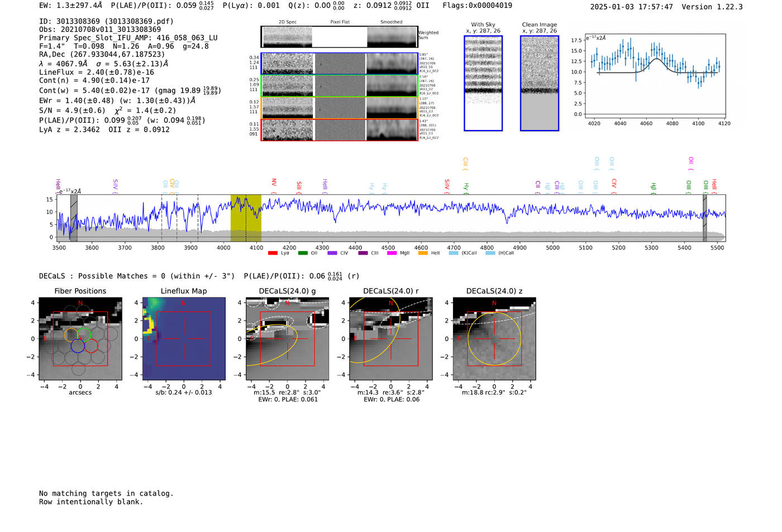Click the m:14.3 re:3.6" s:2.8" caption
This screenshot has height=532, width=782.
[391, 392]
